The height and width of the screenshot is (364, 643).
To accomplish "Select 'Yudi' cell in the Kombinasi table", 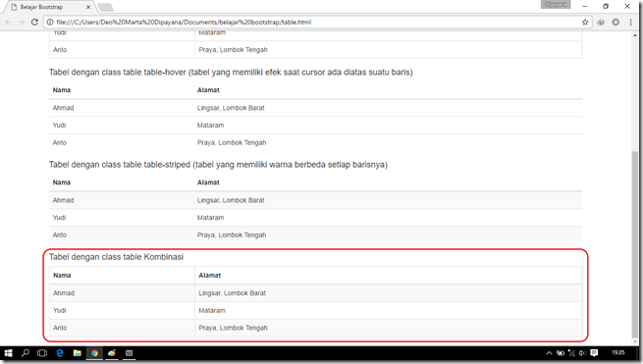I will [x=60, y=311].
